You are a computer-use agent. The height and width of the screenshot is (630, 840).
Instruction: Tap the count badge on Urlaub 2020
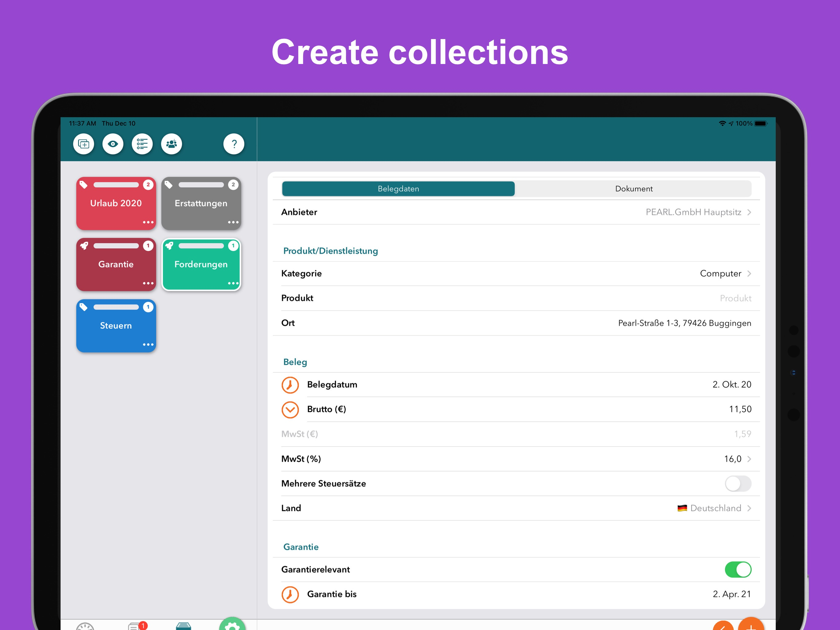click(148, 185)
